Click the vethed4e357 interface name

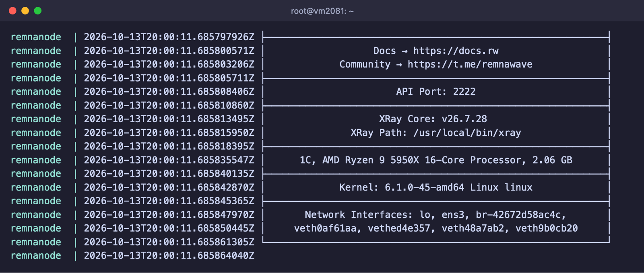tap(399, 228)
